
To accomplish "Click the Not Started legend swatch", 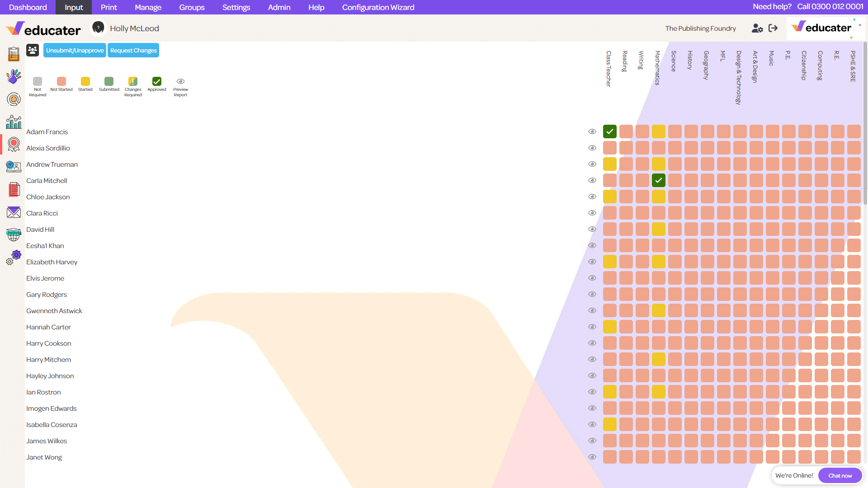I will [61, 81].
